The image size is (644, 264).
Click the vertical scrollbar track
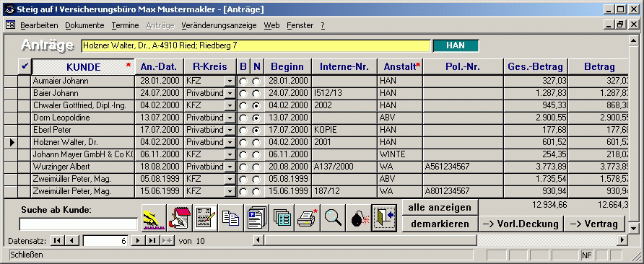coord(634,134)
